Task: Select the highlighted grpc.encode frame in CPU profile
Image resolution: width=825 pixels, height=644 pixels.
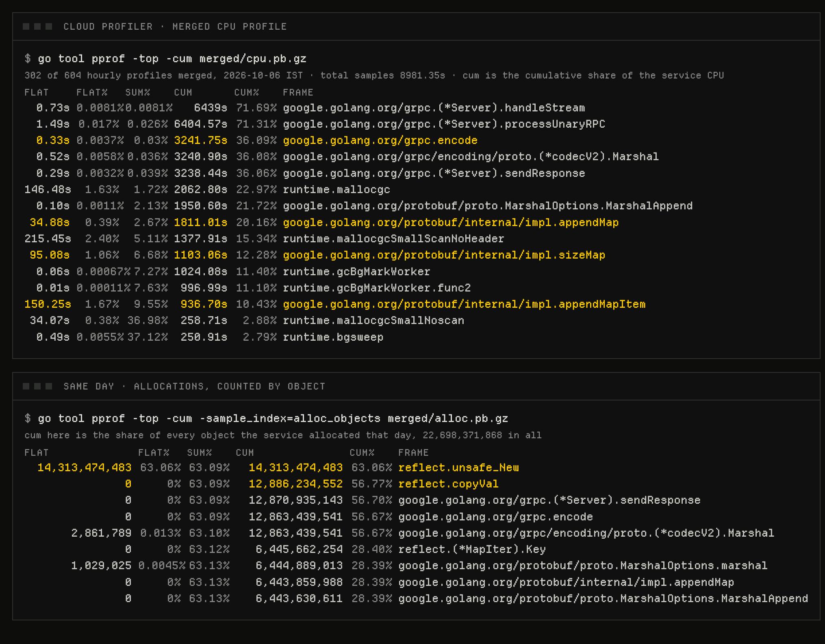Action: click(380, 140)
